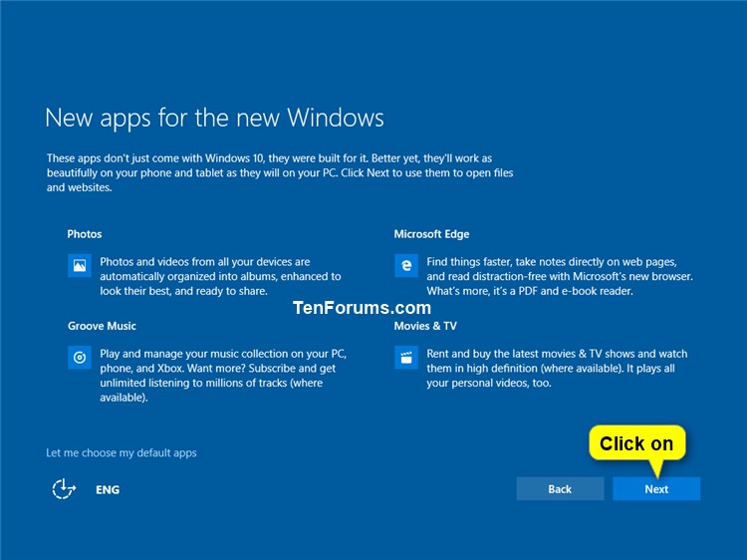The width and height of the screenshot is (747, 560).
Task: Click the Microsoft Edge browser icon
Action: (406, 265)
